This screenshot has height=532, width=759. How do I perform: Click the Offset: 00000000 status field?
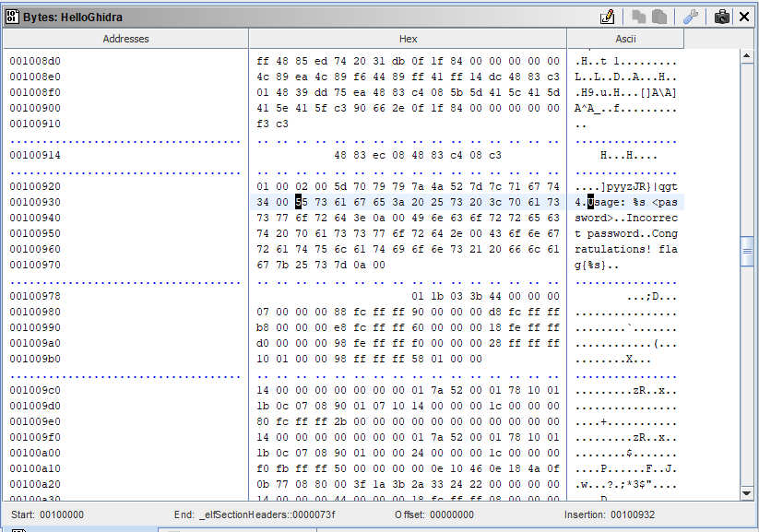click(x=434, y=514)
